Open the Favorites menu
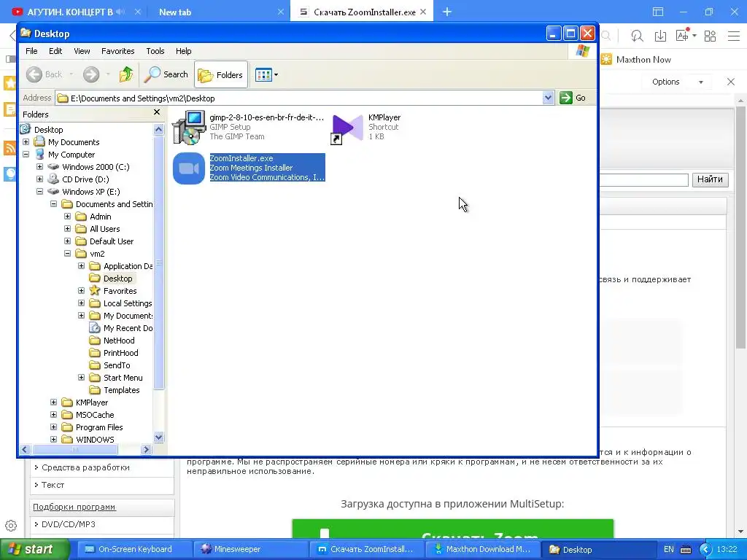This screenshot has height=560, width=747. [x=117, y=51]
